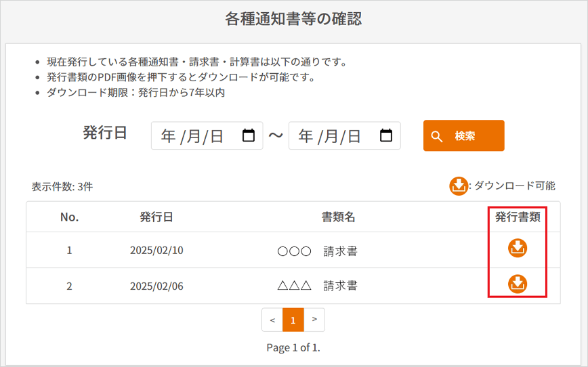Click the ダウンロード可能 legend icon
This screenshot has width=588, height=367.
[459, 186]
